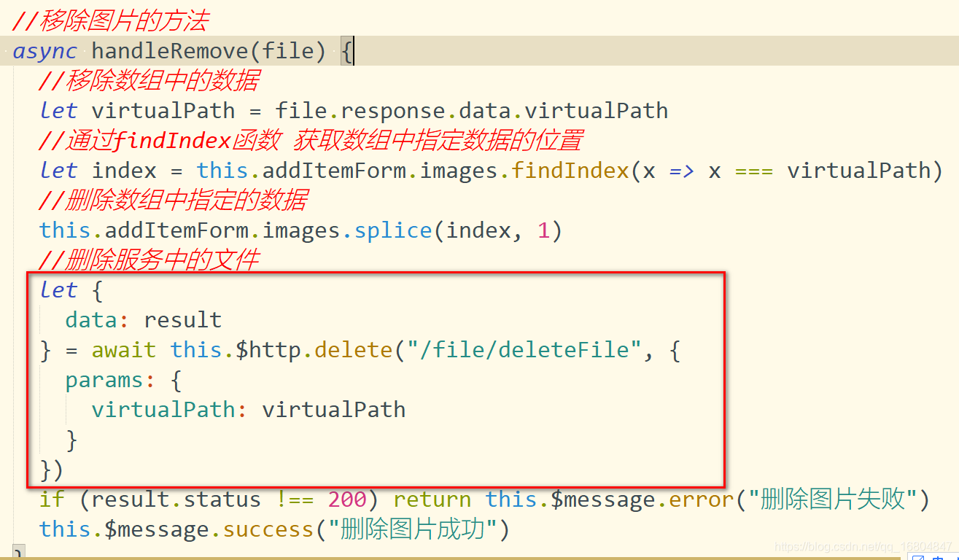Click the string "删除图片成功"
The image size is (959, 560).
tap(412, 529)
